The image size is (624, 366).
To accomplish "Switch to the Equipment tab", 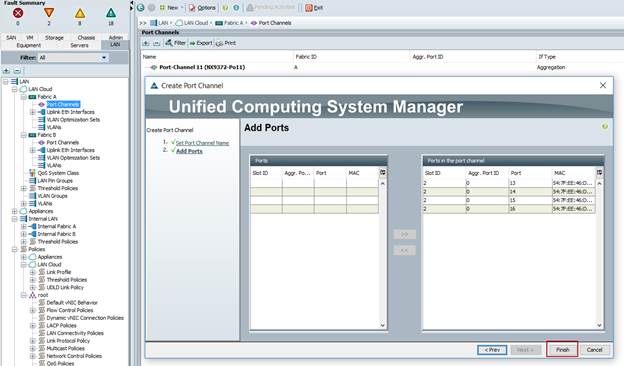I will (x=28, y=45).
